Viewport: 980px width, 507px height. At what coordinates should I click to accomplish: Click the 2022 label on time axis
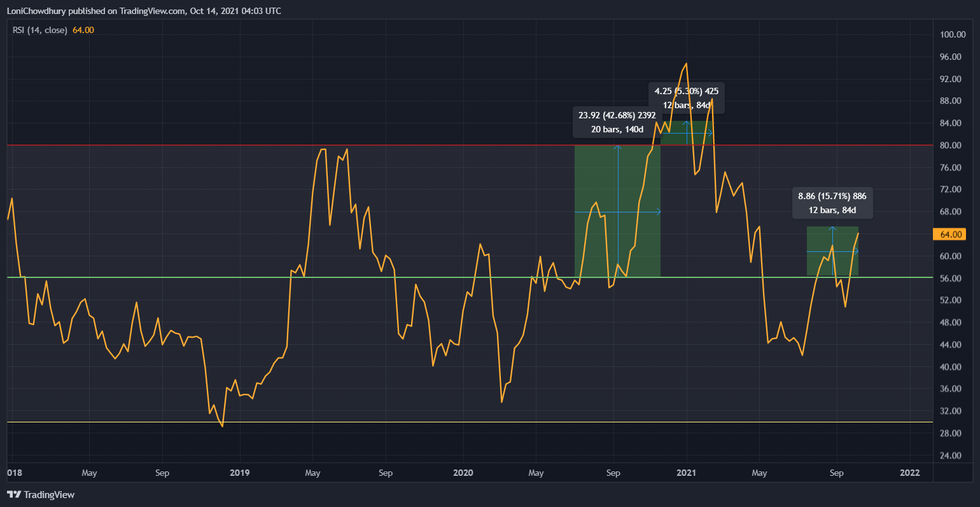[910, 473]
